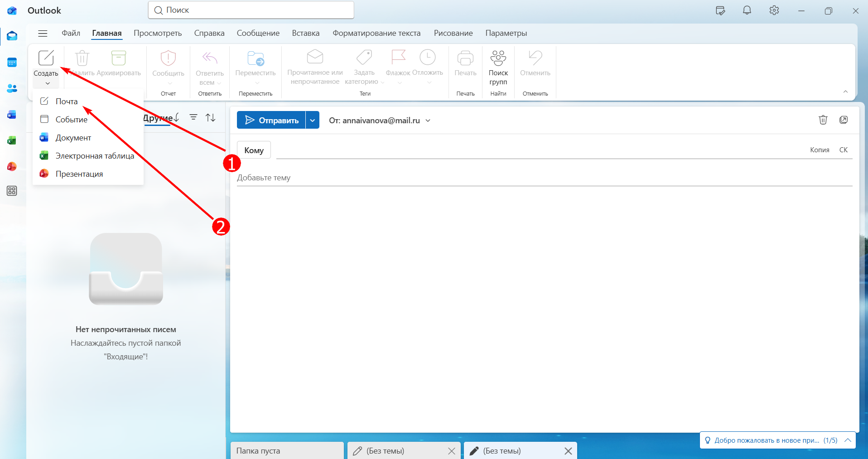868x459 pixels.
Task: Expand the Send button options arrow
Action: [313, 120]
